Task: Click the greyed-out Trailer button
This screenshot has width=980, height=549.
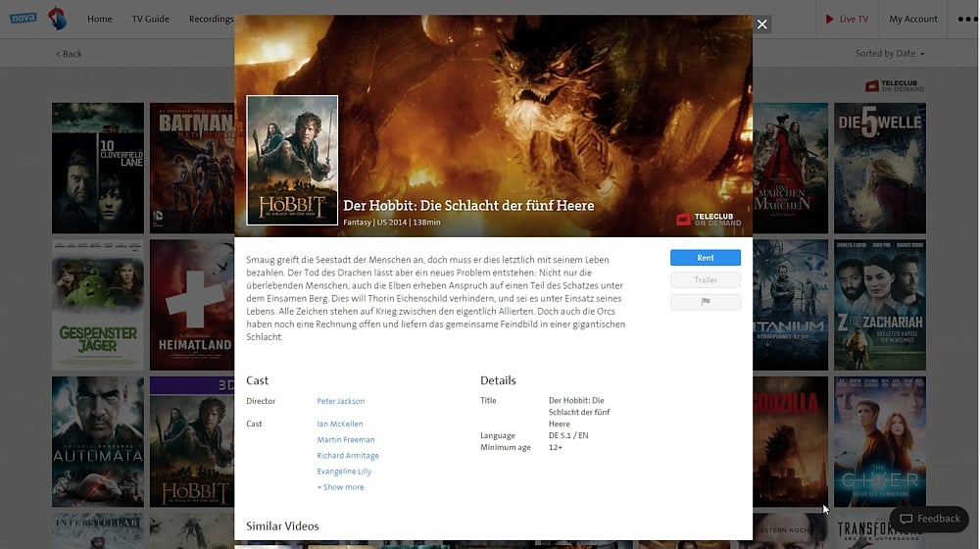Action: (705, 279)
